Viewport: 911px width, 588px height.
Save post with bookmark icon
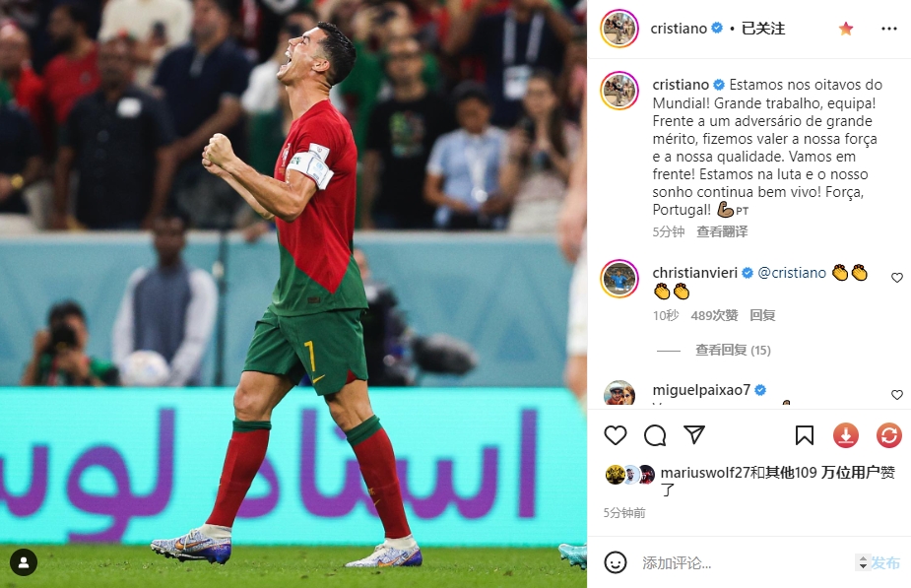click(804, 435)
